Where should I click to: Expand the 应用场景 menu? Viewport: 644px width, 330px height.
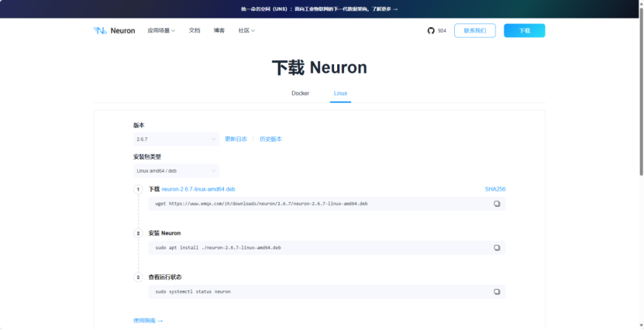161,31
